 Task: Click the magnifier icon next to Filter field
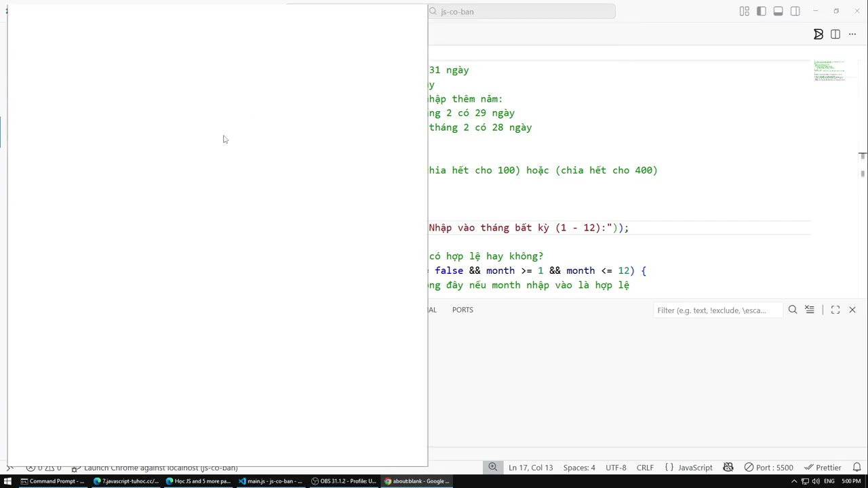click(793, 310)
